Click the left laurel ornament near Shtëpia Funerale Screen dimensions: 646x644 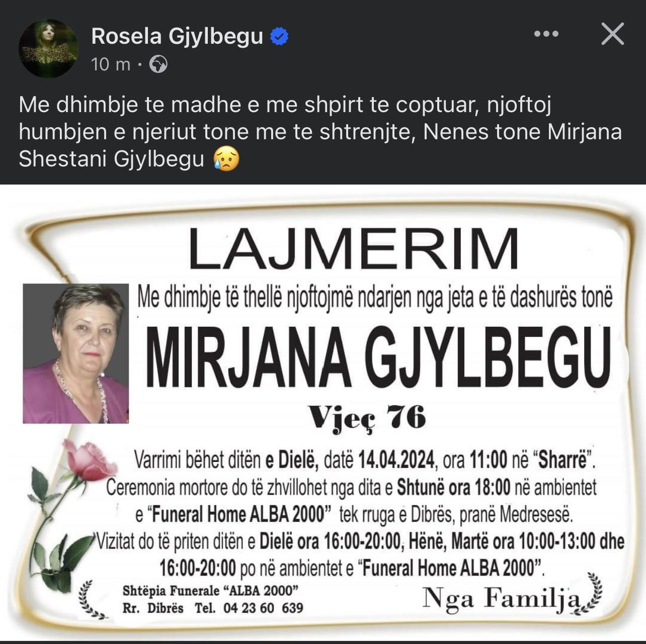click(x=93, y=599)
